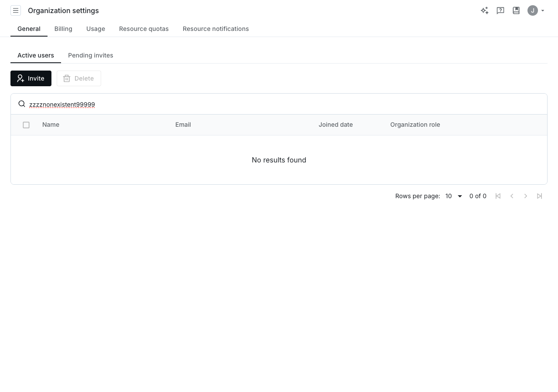Go to the first page

498,196
